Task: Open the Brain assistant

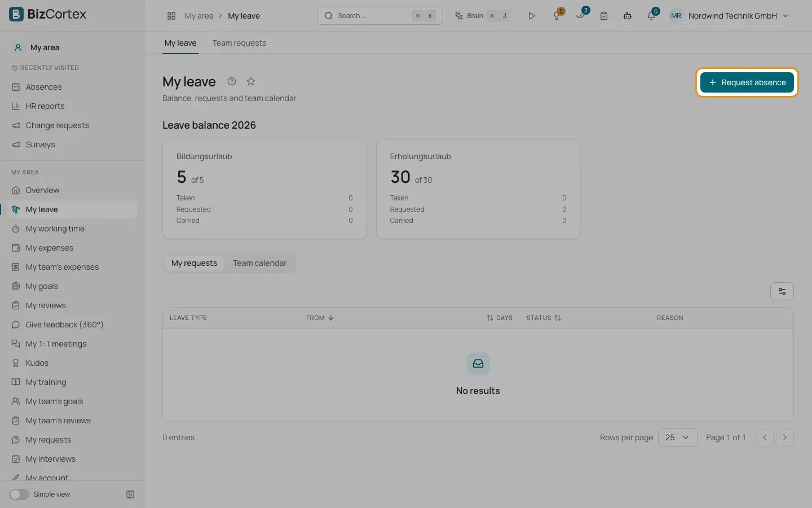Action: [483, 16]
